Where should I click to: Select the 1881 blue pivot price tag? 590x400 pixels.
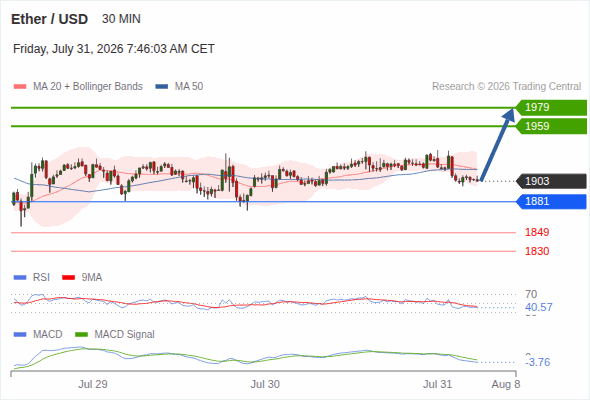[x=551, y=201]
